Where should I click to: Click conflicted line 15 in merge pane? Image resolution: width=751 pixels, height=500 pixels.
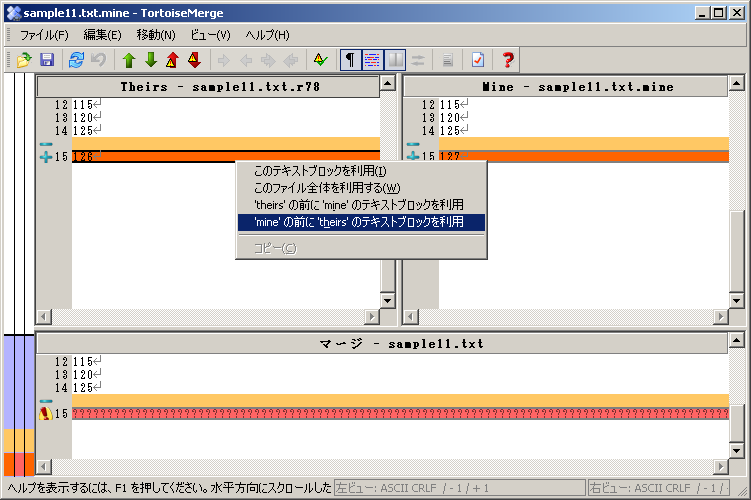pos(400,414)
